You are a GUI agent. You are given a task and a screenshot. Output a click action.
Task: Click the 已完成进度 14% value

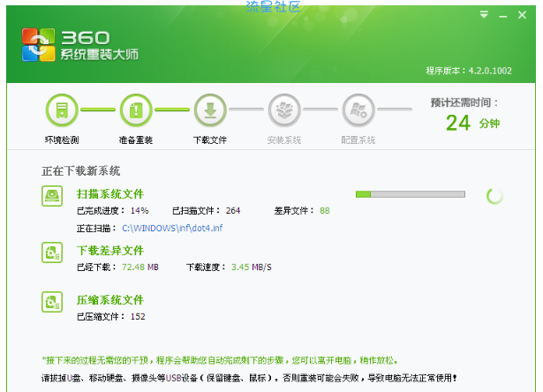(x=140, y=210)
